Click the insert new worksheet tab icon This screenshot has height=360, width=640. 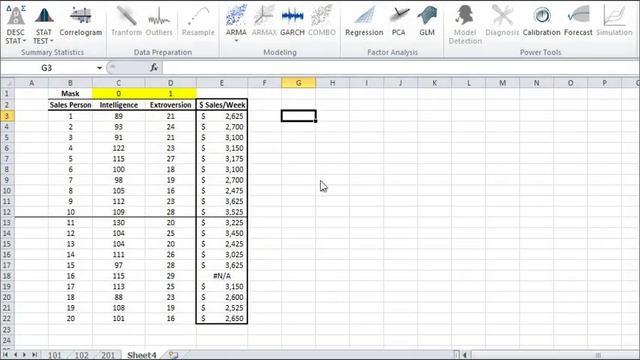coord(173,355)
